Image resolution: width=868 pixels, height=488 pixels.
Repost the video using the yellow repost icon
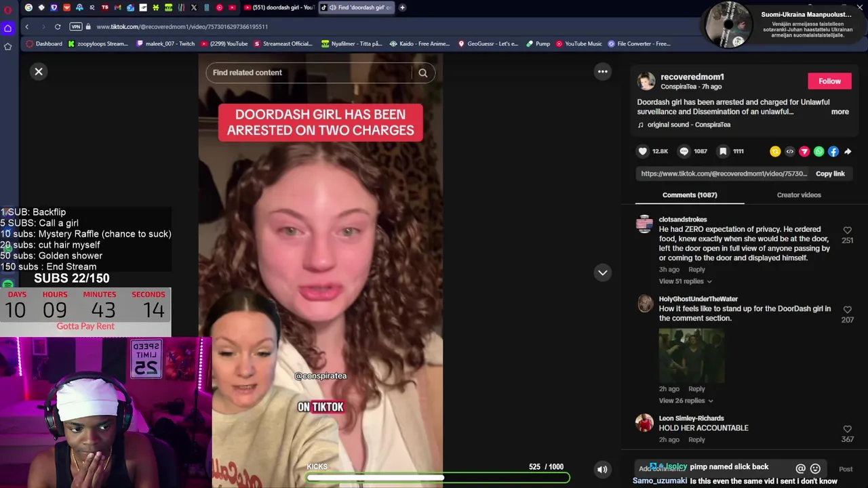pos(775,152)
